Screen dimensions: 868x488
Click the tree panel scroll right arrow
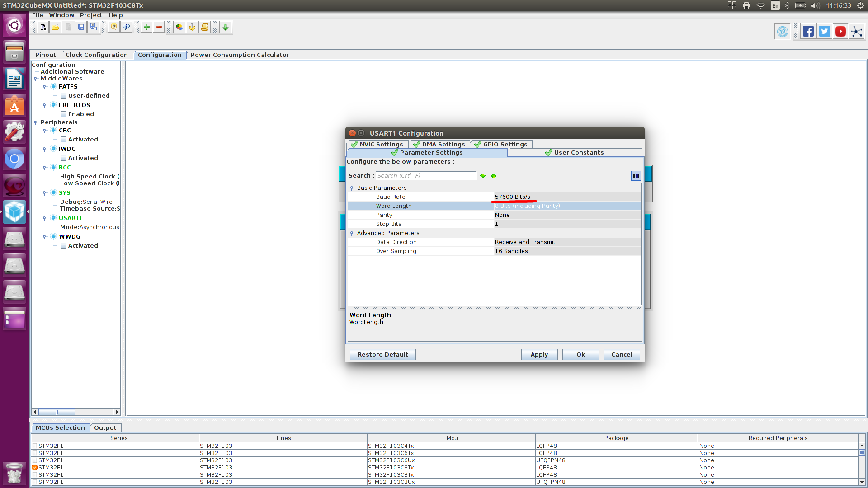pyautogui.click(x=117, y=412)
